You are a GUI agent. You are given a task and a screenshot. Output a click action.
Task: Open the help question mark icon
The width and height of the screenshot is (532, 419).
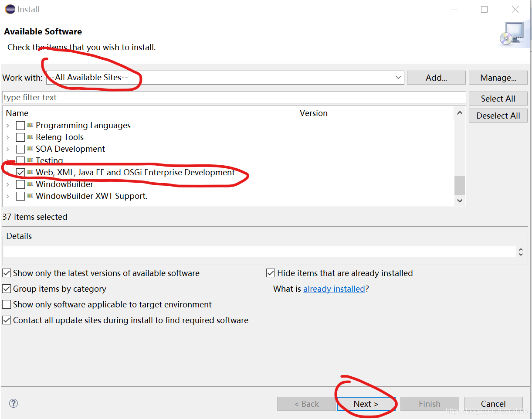[x=14, y=403]
